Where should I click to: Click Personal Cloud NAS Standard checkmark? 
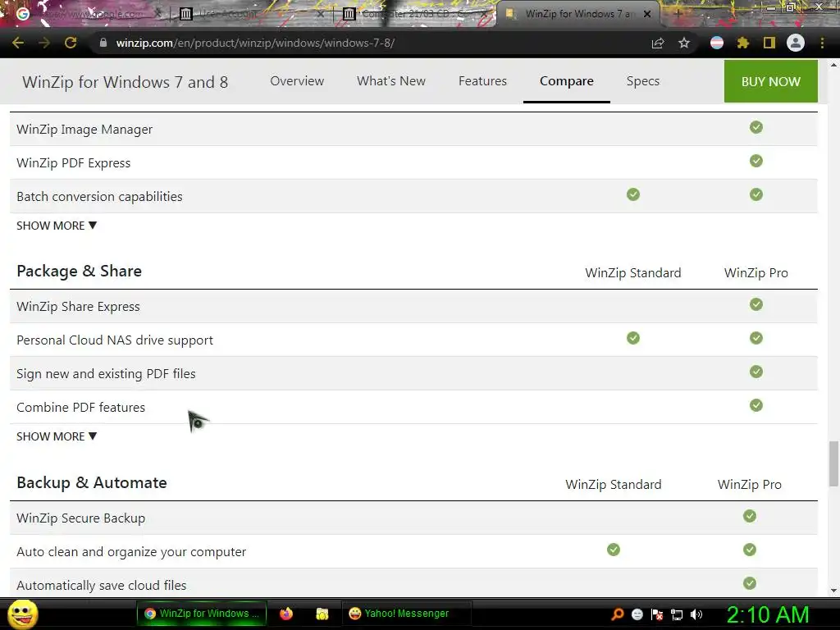pyautogui.click(x=633, y=338)
